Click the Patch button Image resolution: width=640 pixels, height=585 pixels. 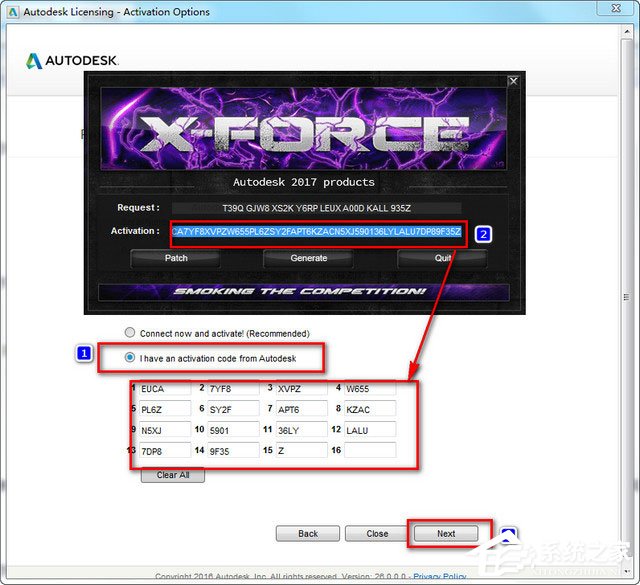coord(176,258)
